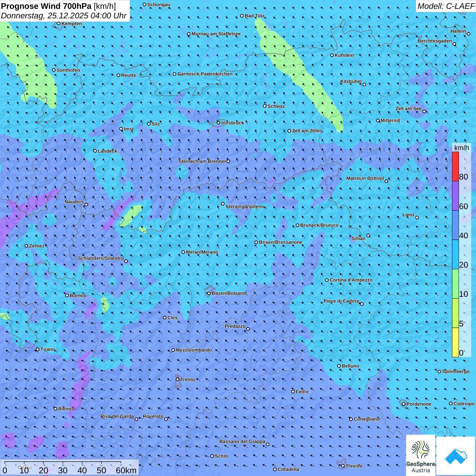
Task: Click the Predazzo city label
Action: 235,326
